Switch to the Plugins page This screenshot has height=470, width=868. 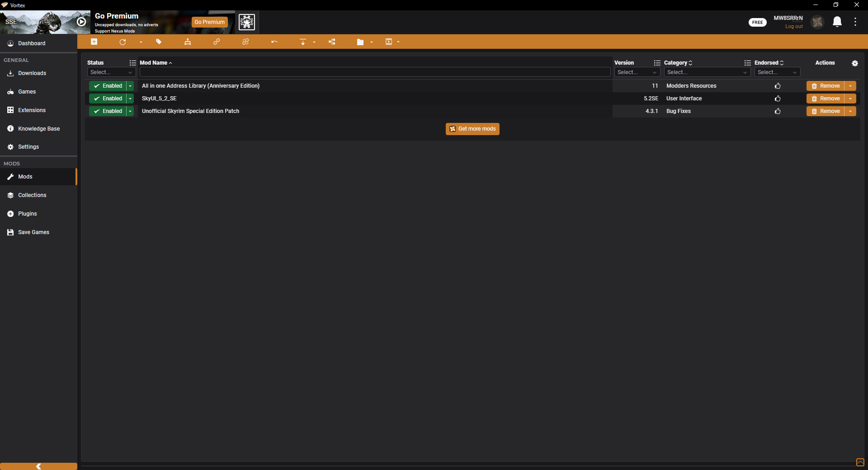click(x=38, y=214)
